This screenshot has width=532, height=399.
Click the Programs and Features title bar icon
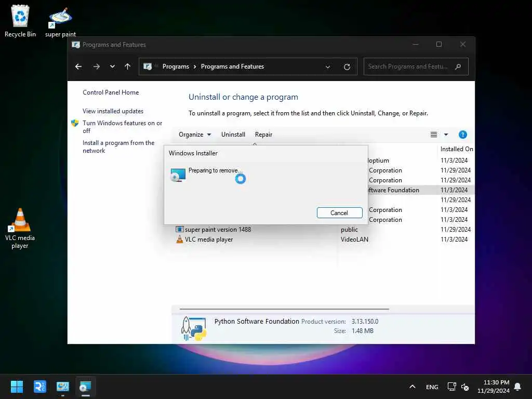point(76,45)
